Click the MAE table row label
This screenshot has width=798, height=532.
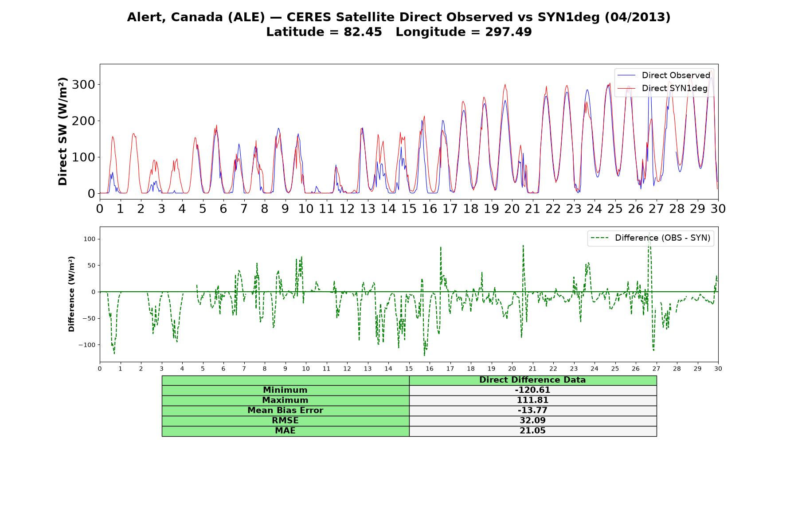click(x=285, y=431)
